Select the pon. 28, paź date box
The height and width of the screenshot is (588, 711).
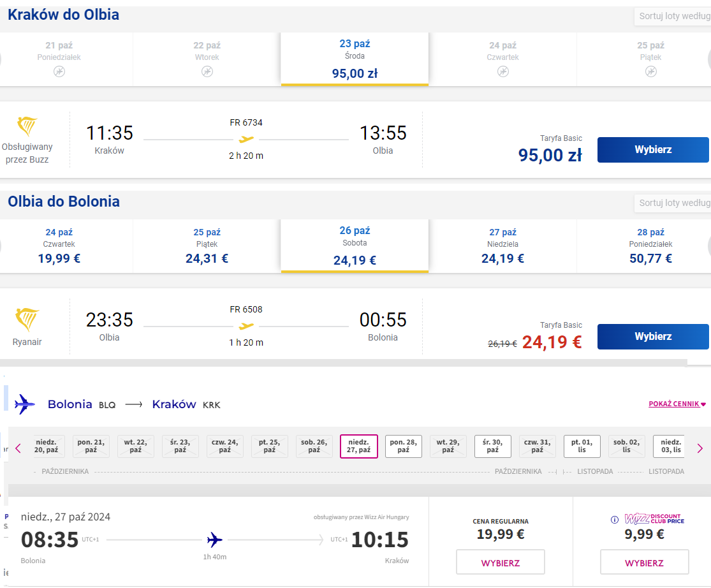tap(404, 446)
